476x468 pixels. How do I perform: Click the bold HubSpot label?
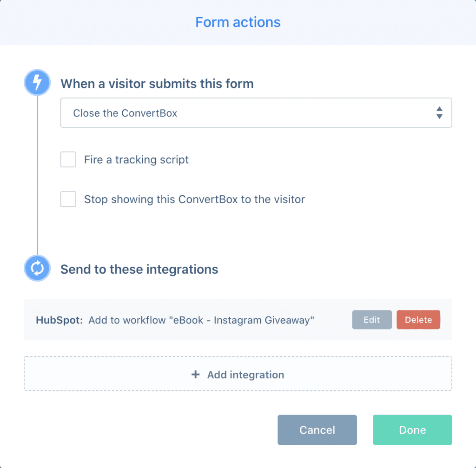(x=59, y=320)
